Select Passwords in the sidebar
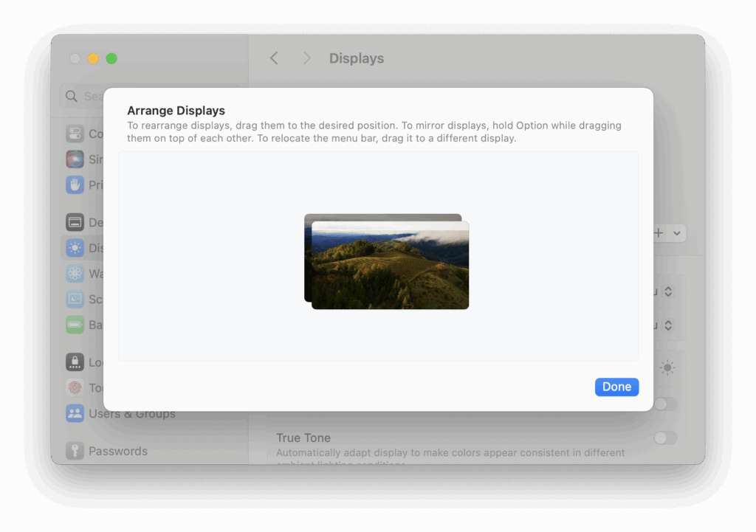 (75, 451)
